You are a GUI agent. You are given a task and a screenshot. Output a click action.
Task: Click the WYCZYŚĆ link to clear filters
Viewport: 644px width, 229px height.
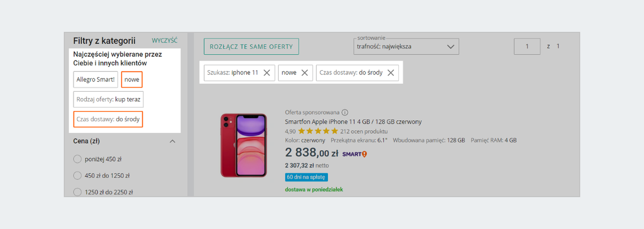[x=165, y=41]
